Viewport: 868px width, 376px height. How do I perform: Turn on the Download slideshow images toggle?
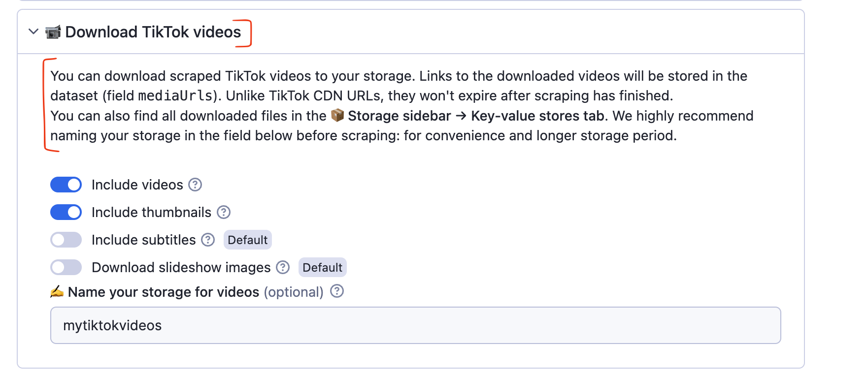coord(66,268)
